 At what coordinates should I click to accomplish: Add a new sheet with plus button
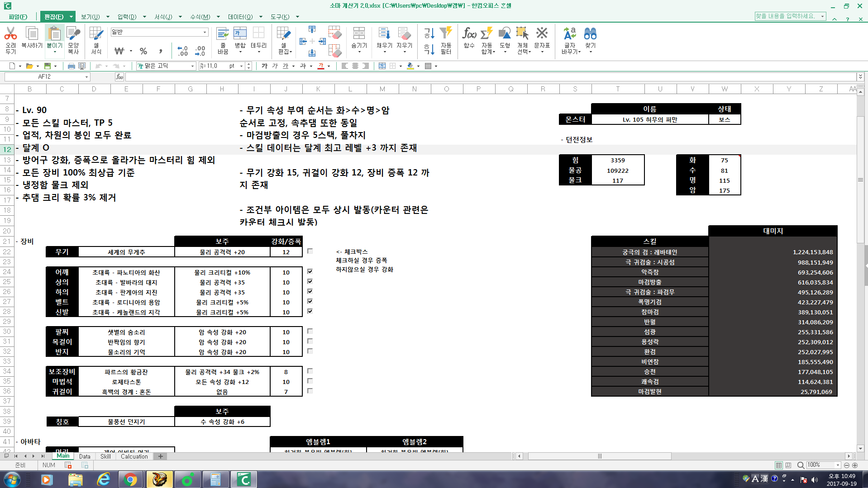pos(160,456)
